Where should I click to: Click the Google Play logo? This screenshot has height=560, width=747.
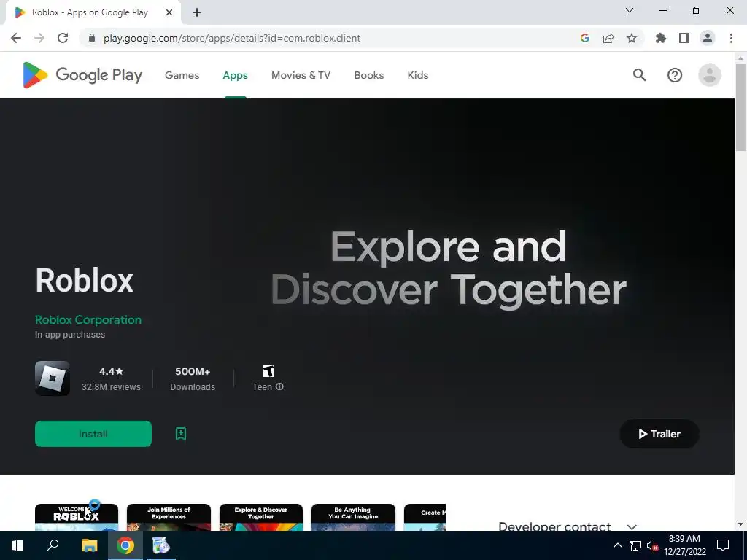pyautogui.click(x=82, y=75)
